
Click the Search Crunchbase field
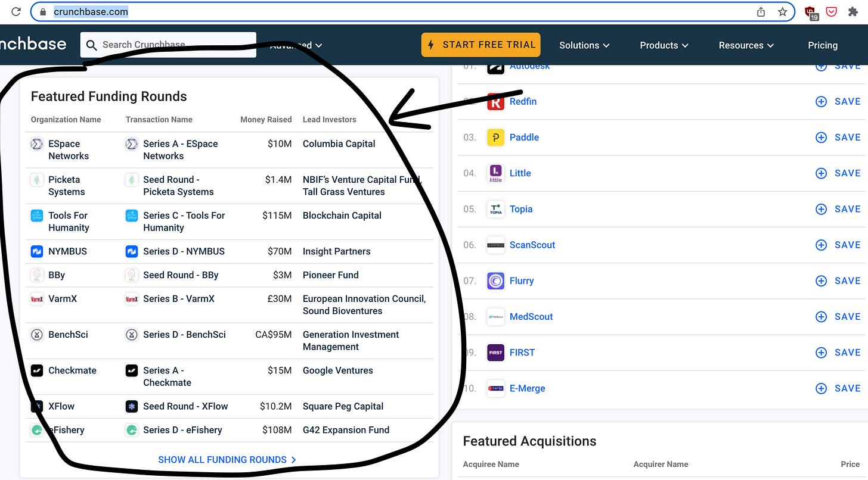pos(168,45)
